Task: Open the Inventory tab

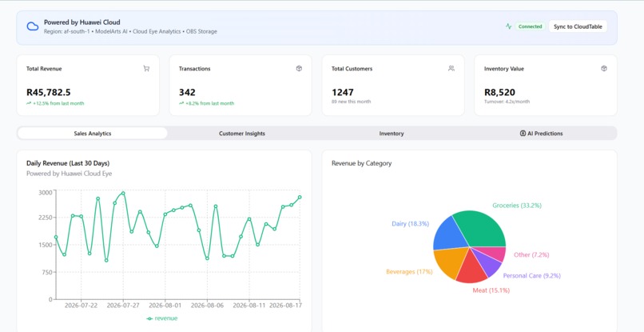Action: [x=392, y=134]
